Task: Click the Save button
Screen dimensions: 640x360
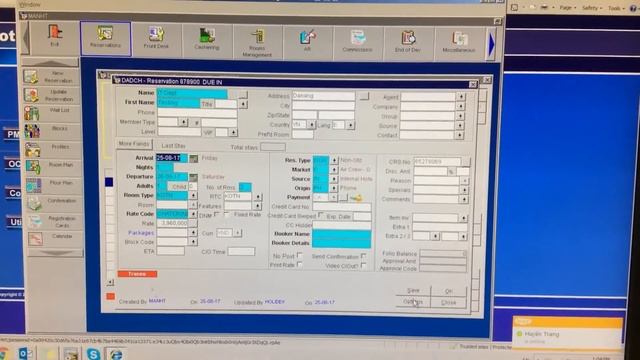Action: tap(413, 291)
